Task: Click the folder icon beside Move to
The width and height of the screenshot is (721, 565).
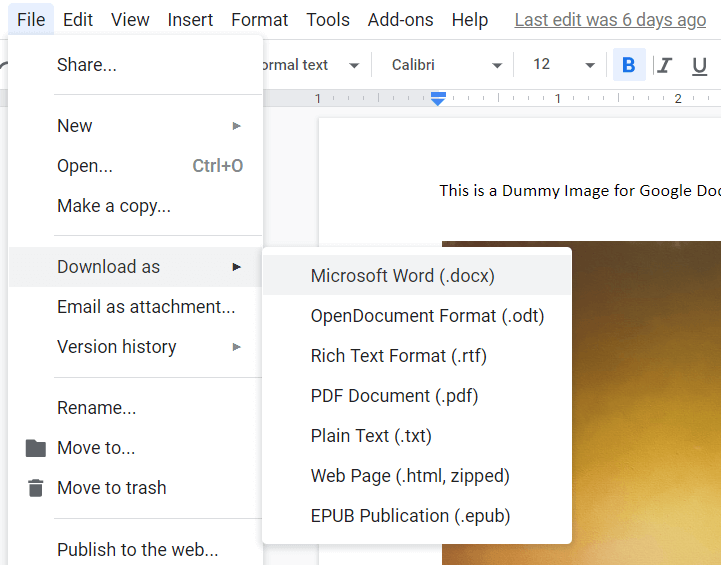Action: coord(36,448)
